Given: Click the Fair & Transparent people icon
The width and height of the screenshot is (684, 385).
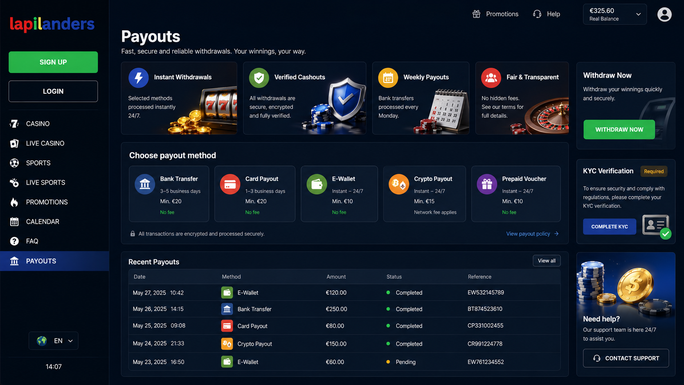Looking at the screenshot, I should (491, 78).
